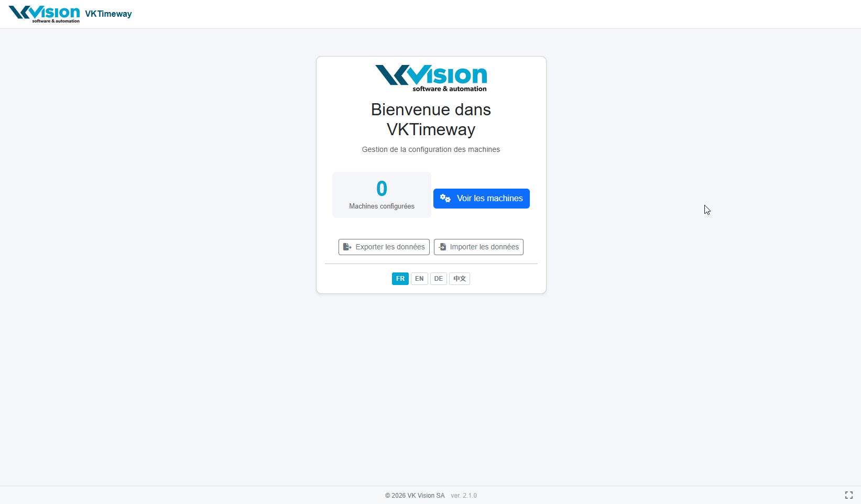Screen dimensions: 861x504
Task: Click the Gestion de la configuration subtitle
Action: point(431,149)
